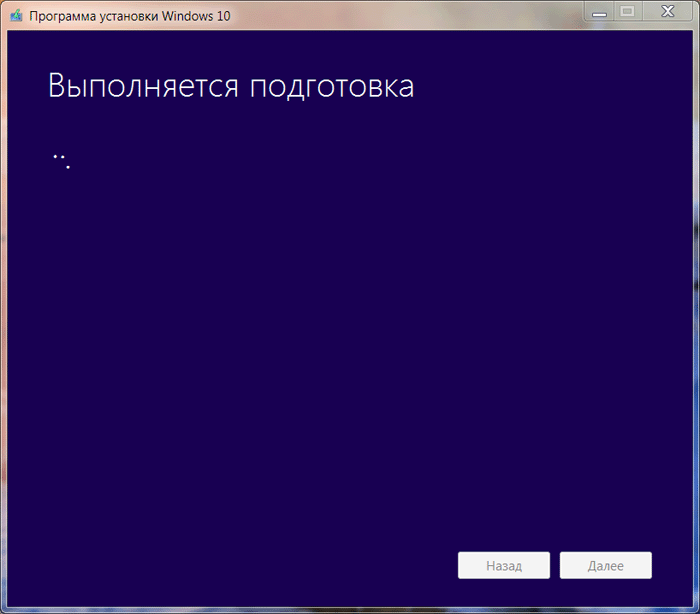The image size is (700, 614).
Task: Select the heading Выполняется подготовка
Action: (231, 86)
